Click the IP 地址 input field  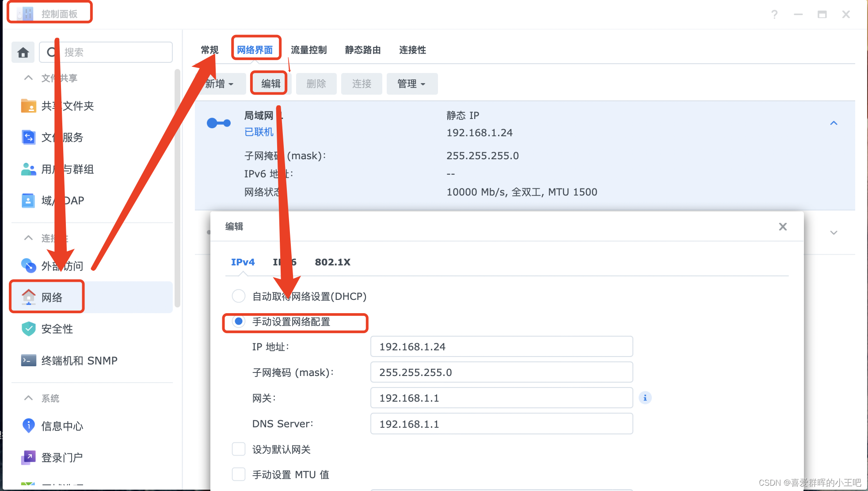tap(501, 347)
